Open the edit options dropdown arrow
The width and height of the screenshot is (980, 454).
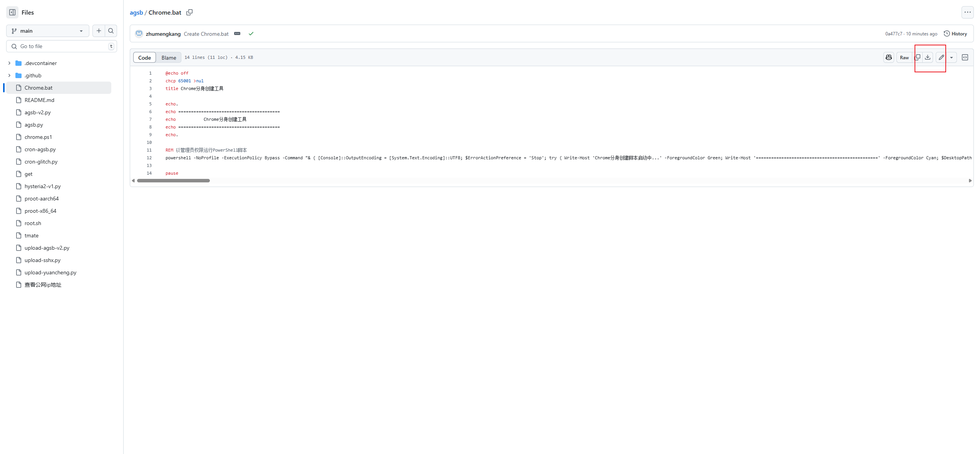(952, 57)
